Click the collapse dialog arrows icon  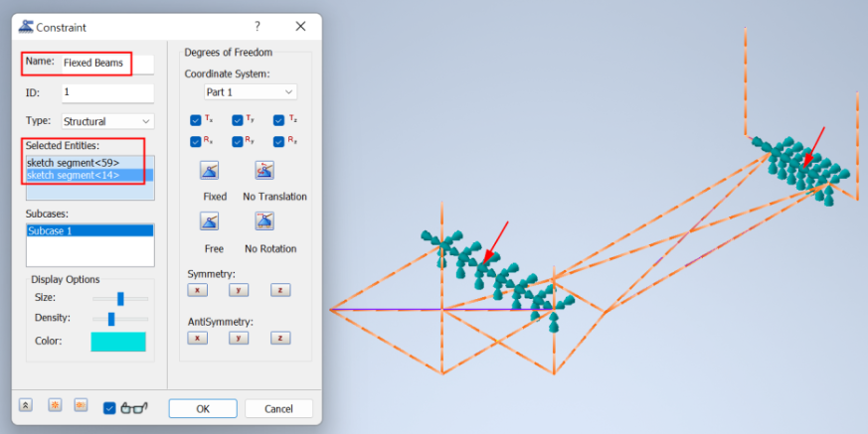pos(26,407)
